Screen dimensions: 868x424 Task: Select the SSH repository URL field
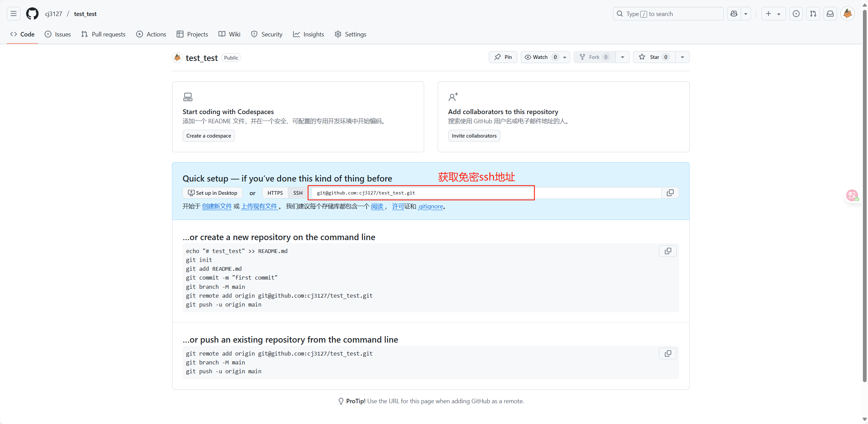pos(487,193)
